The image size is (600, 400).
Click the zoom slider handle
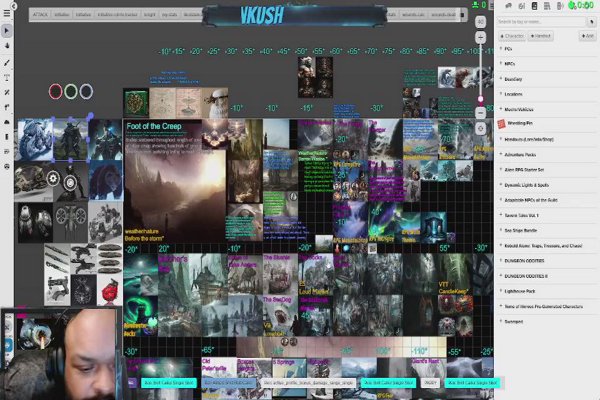[x=481, y=99]
